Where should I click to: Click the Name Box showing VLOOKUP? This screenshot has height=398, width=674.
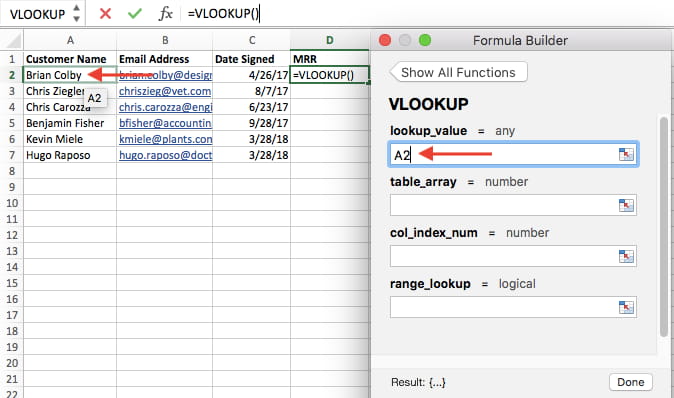[37, 14]
